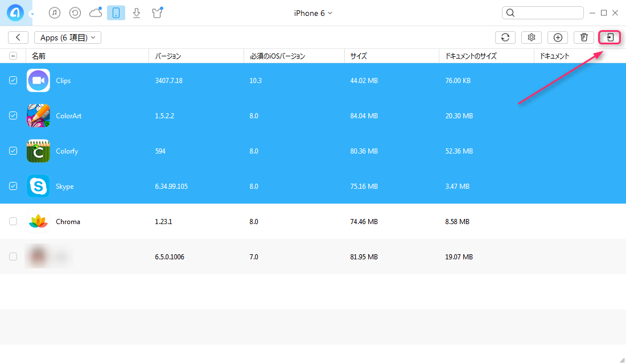Image resolution: width=626 pixels, height=364 pixels.
Task: Click version 6.5.0.1006 cell
Action: (170, 257)
